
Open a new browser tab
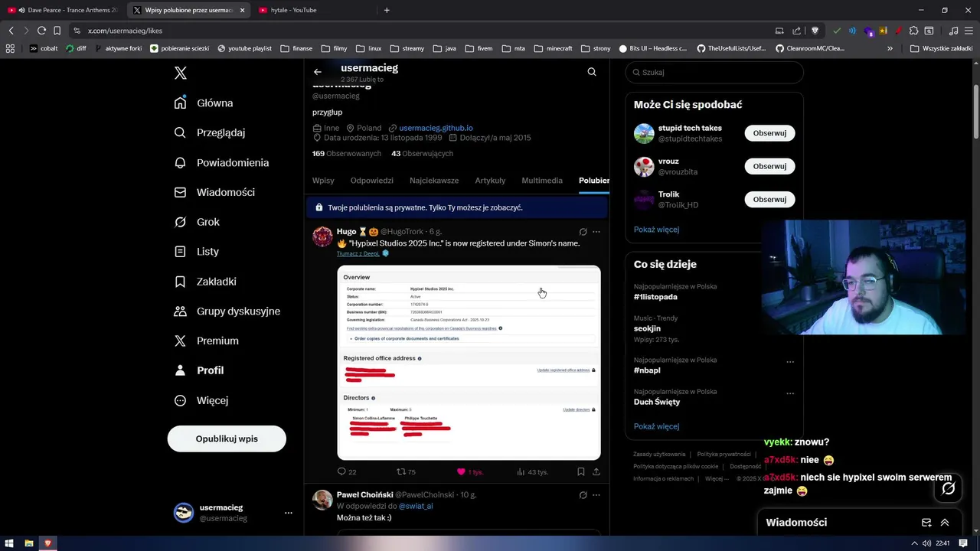tap(387, 10)
